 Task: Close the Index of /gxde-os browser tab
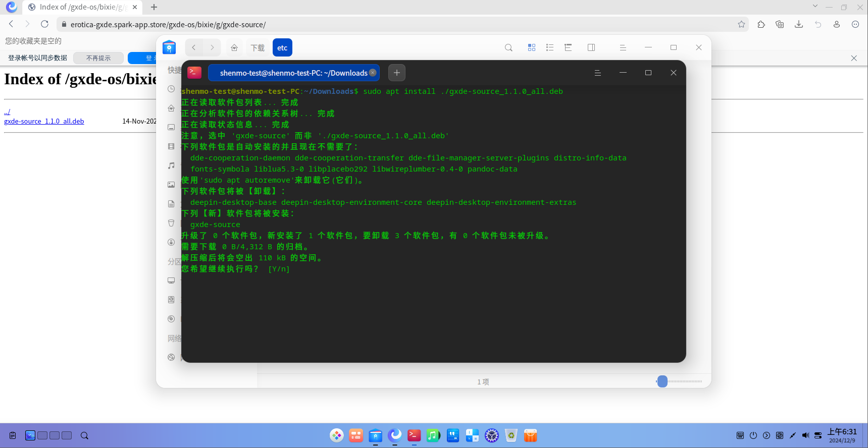[x=135, y=7]
